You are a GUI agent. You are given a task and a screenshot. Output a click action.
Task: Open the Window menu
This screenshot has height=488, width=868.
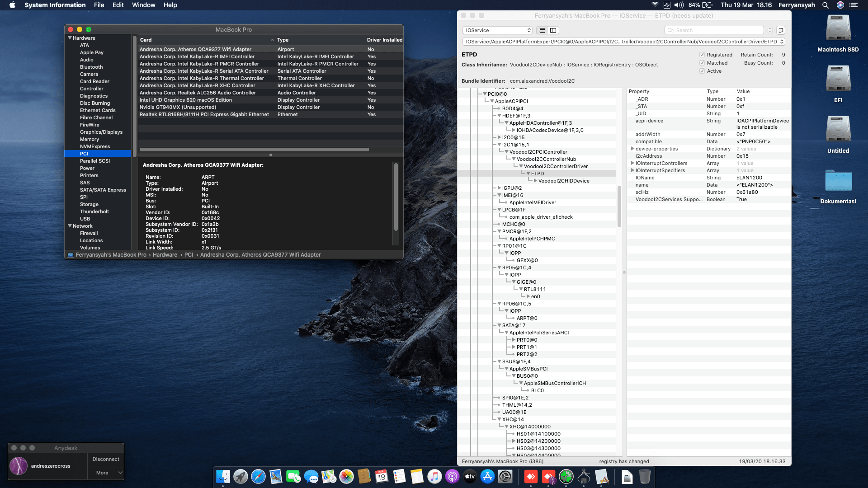click(x=143, y=5)
